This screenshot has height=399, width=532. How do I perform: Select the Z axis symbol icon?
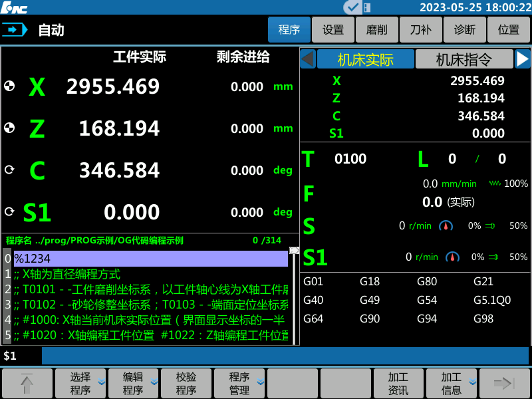(9, 128)
